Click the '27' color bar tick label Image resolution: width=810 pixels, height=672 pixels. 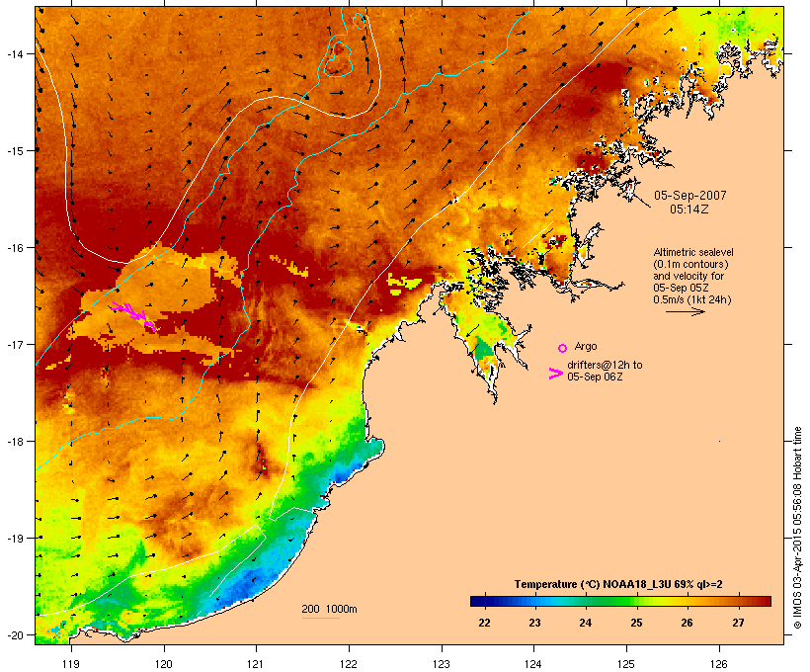pos(738,623)
